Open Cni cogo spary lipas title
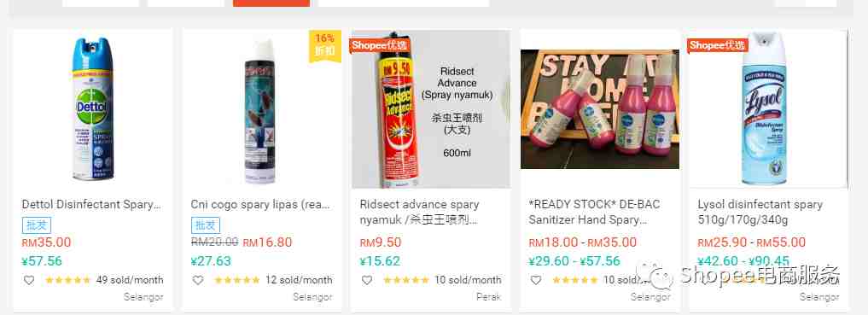The height and width of the screenshot is (315, 868). 260,204
